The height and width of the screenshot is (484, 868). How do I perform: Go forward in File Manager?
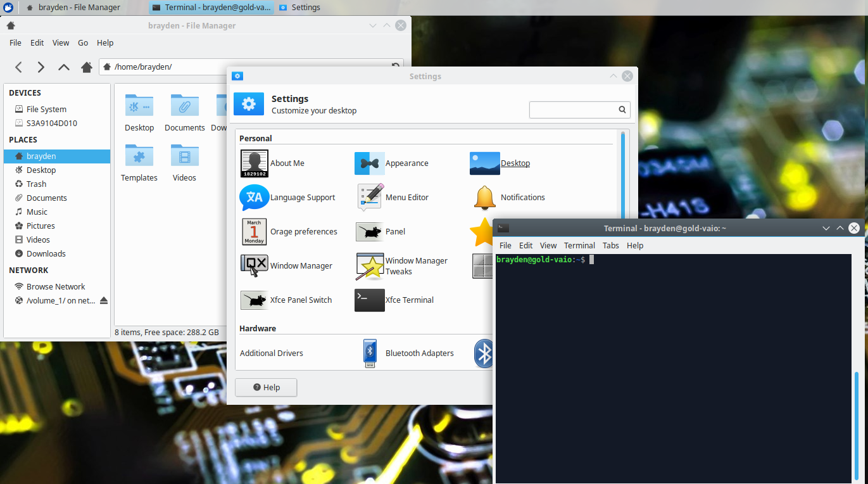[41, 67]
